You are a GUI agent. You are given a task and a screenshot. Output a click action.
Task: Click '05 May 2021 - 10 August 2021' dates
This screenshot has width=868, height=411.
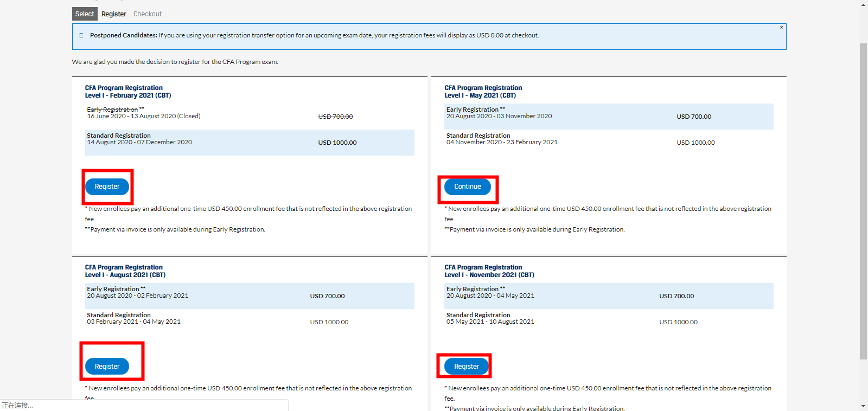[x=490, y=322]
